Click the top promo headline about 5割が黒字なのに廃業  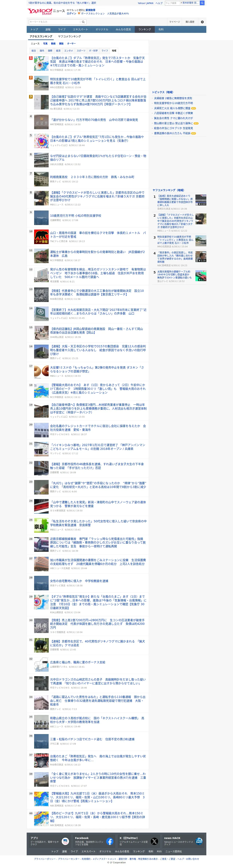[62, 3]
